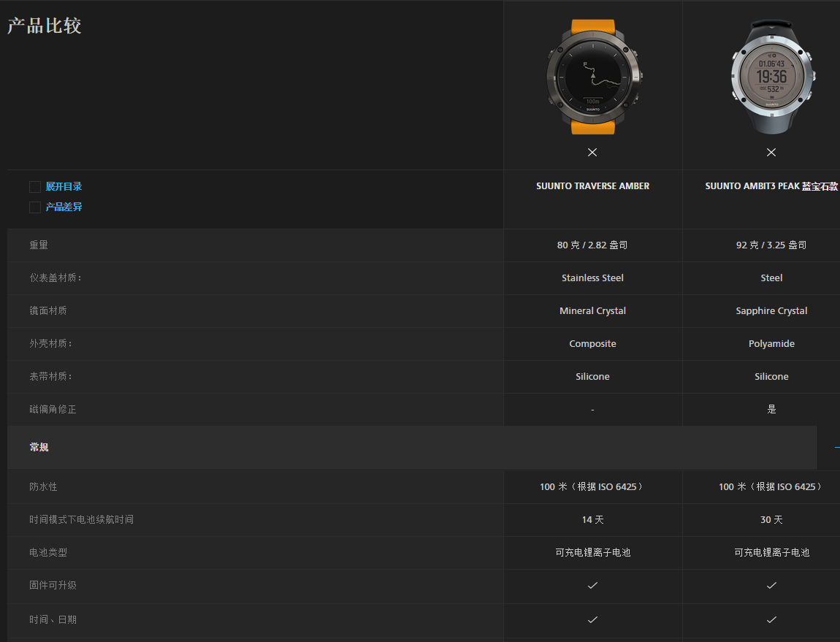The height and width of the screenshot is (642, 840).
Task: Click Traverse Amber's checkmark for 时间、日期
Action: pos(592,619)
